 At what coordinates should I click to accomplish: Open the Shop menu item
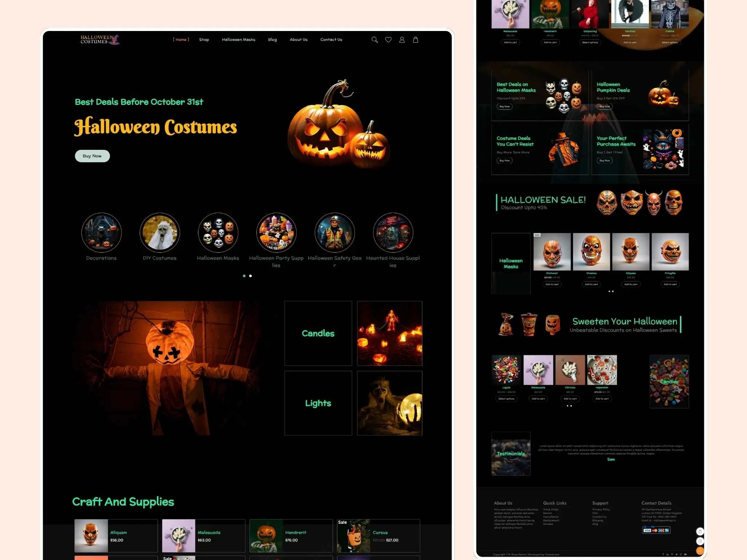(204, 40)
